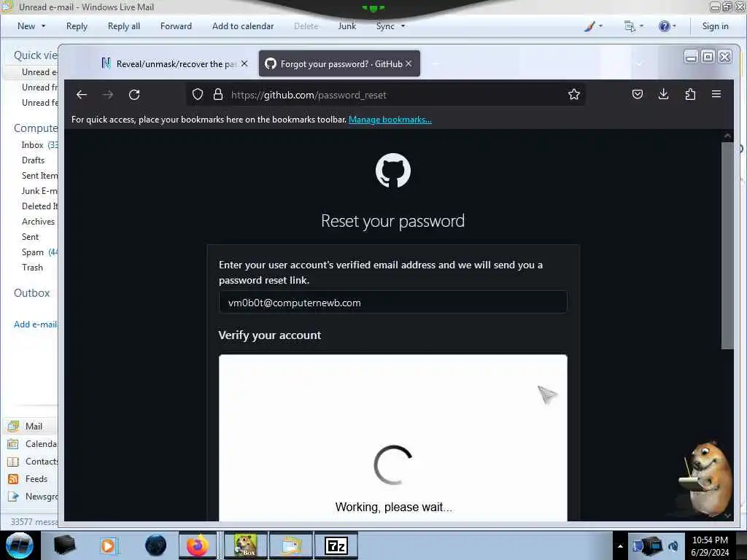Select the Sent folder in Live Mail

tap(30, 237)
